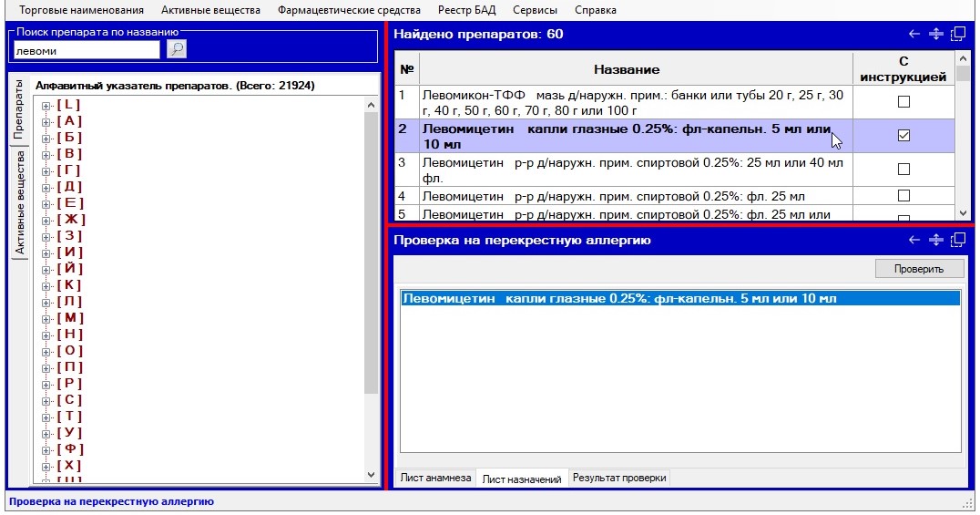Open the 'Реестр БАД' menu
Viewport: 980px width, 515px height.
[466, 10]
